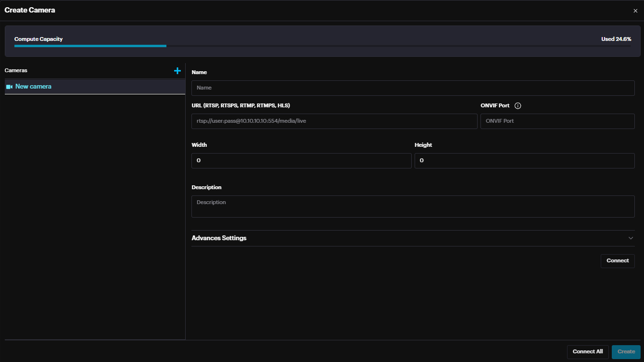Screen dimensions: 644x362
Task: Focus the Name input field
Action: click(x=413, y=88)
